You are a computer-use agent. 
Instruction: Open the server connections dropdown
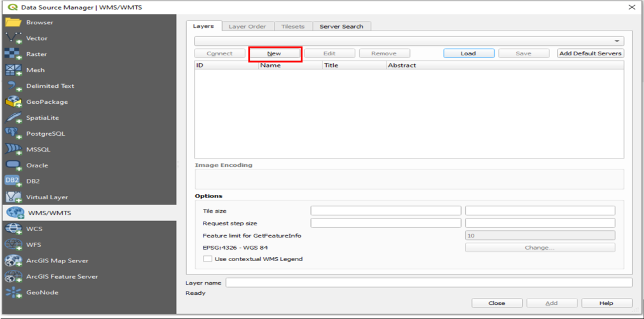409,41
